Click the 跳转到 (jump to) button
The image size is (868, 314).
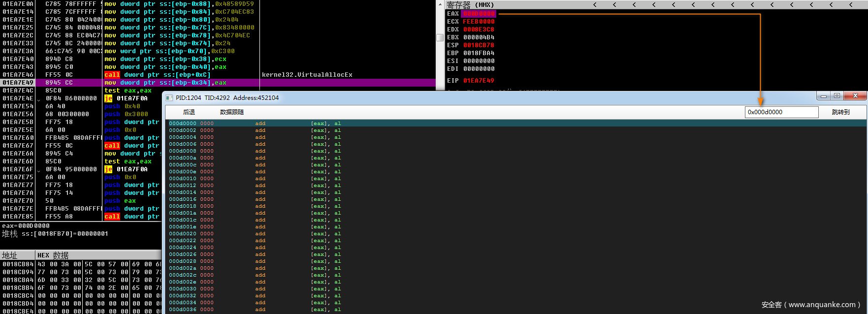840,112
